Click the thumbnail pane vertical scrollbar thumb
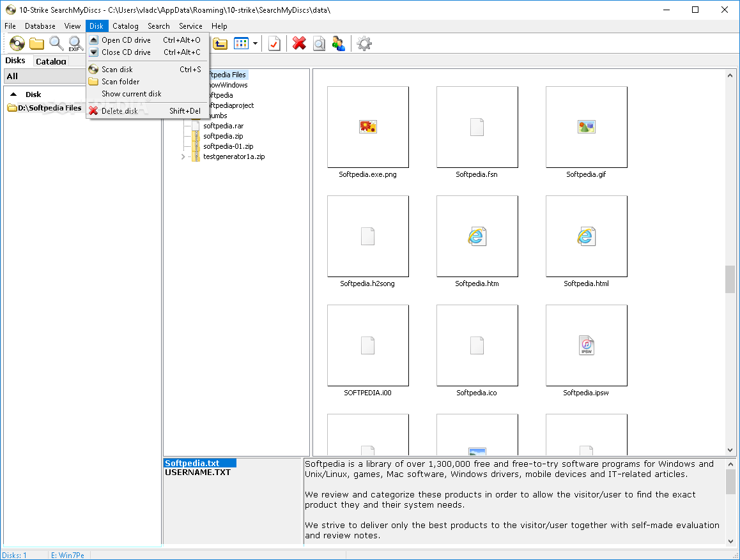740x560 pixels. pyautogui.click(x=730, y=280)
